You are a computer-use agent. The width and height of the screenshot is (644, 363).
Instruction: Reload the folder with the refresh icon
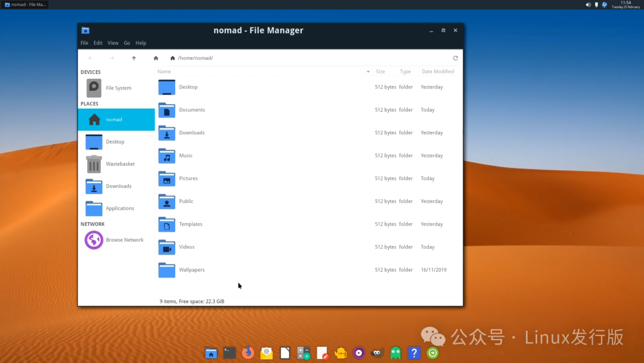pos(456,58)
